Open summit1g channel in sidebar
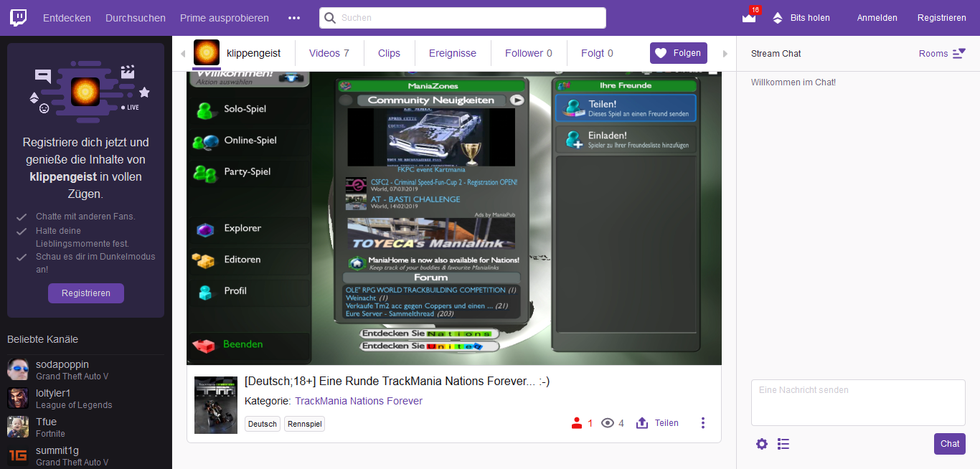 tap(86, 456)
